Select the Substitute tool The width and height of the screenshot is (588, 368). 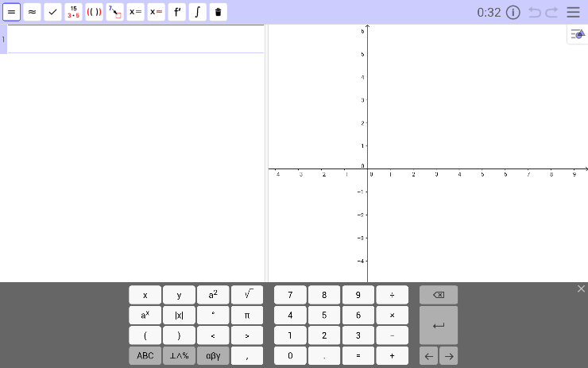click(115, 12)
